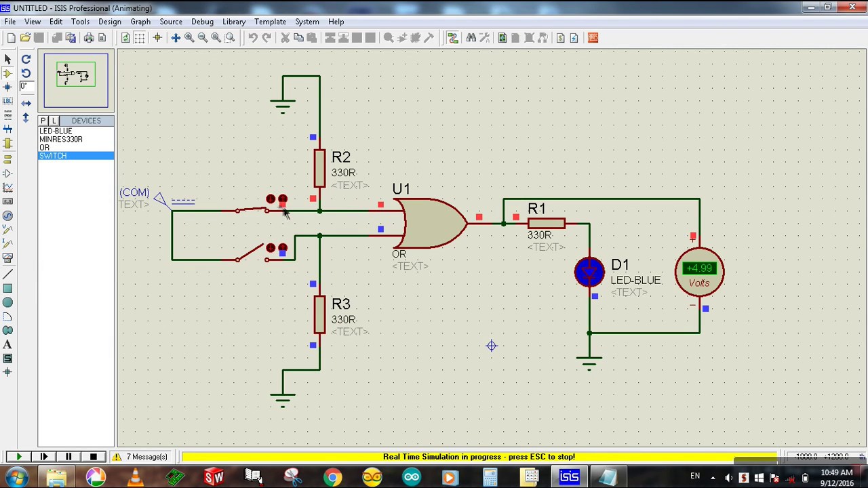Zoom to view the entire sheet

(x=216, y=38)
